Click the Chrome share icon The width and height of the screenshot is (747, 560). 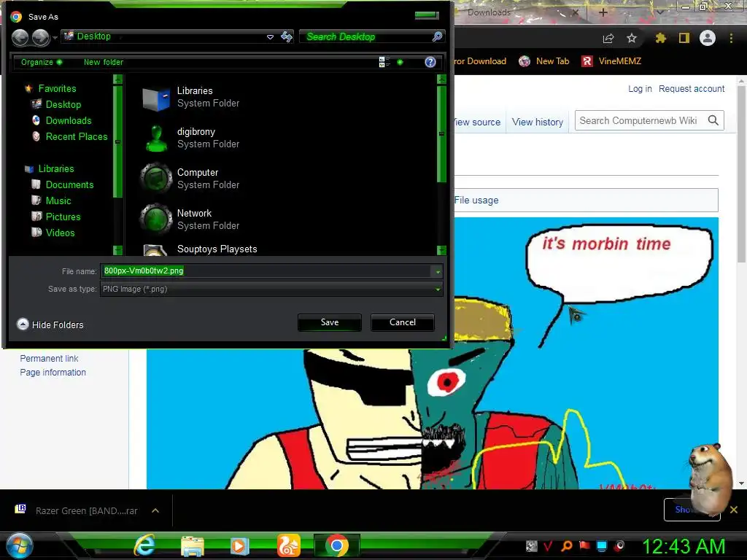coord(608,38)
